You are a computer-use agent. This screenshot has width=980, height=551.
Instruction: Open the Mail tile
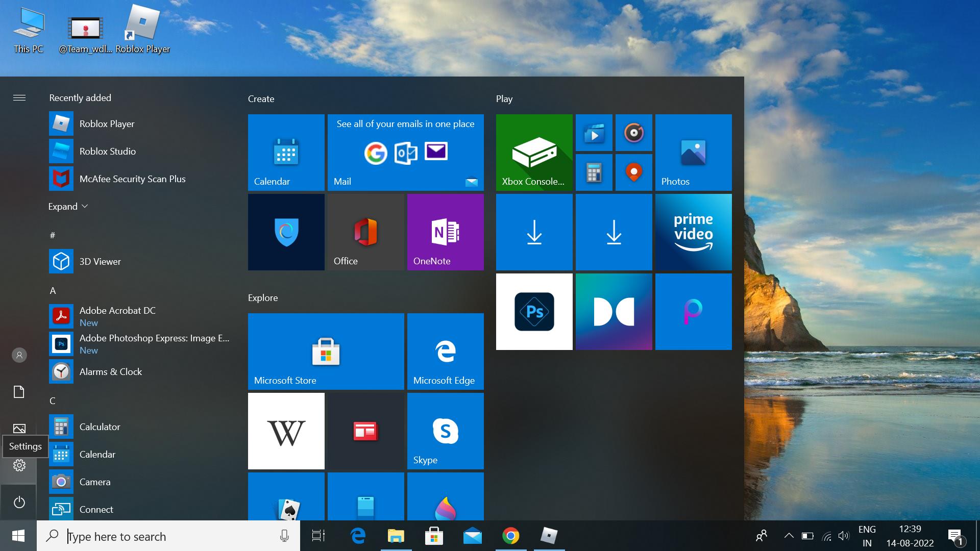(405, 153)
